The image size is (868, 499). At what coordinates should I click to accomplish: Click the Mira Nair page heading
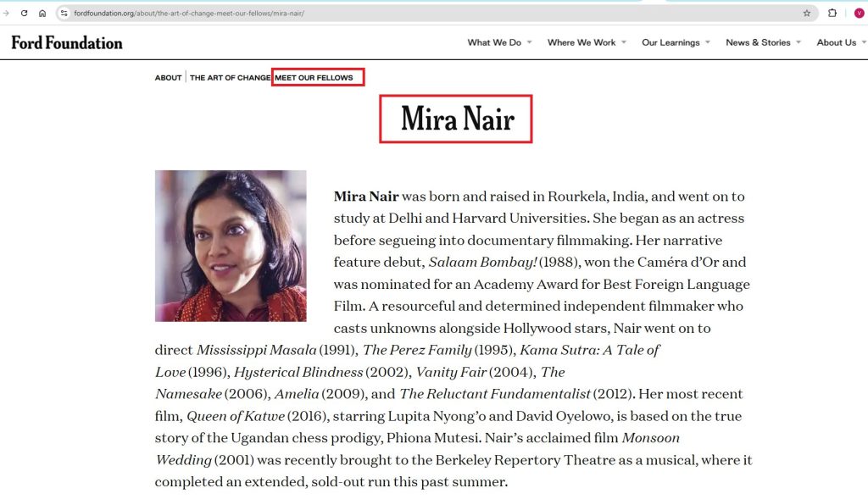(x=457, y=119)
